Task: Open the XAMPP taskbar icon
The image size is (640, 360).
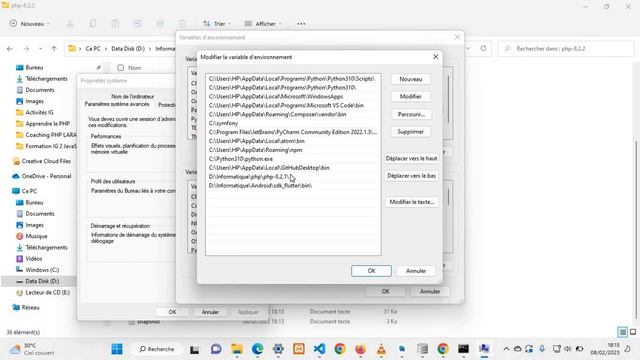Action: [299, 349]
